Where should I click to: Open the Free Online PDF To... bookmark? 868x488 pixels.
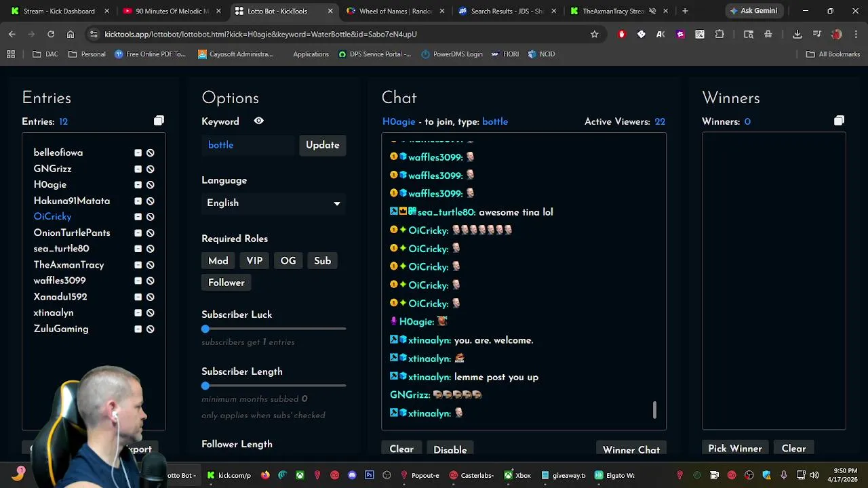tap(150, 54)
